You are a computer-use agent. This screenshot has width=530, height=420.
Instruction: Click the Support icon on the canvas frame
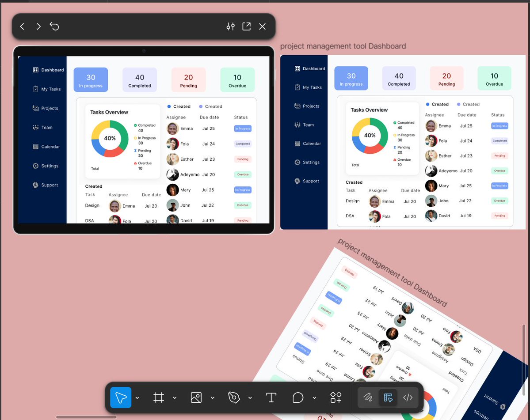coord(297,181)
